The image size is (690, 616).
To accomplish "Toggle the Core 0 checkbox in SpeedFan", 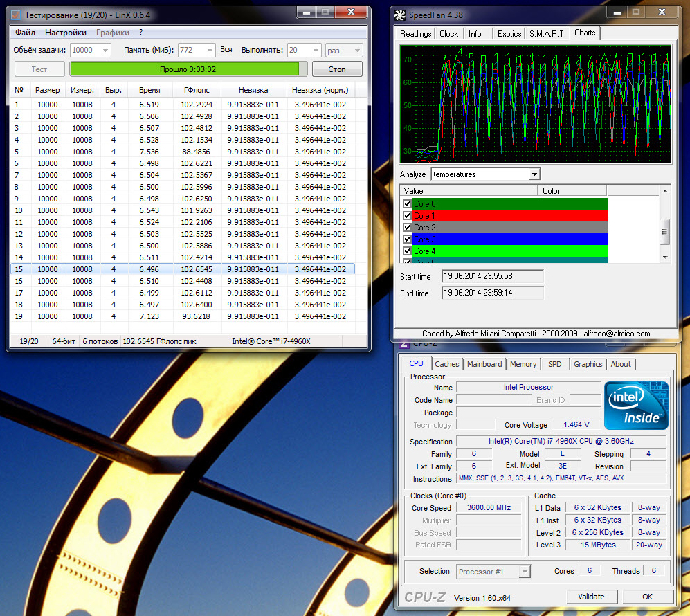I will pyautogui.click(x=407, y=203).
